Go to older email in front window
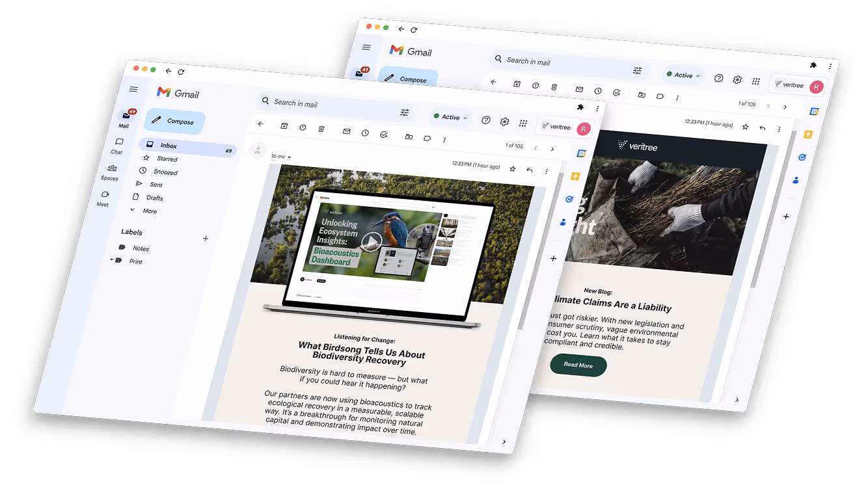Viewport: 868px width, 487px height. 552,149
